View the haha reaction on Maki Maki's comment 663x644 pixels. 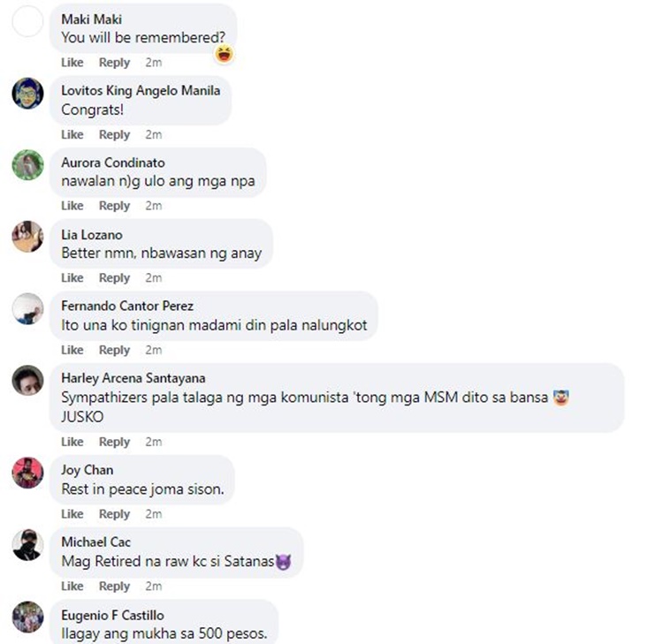coord(225,54)
